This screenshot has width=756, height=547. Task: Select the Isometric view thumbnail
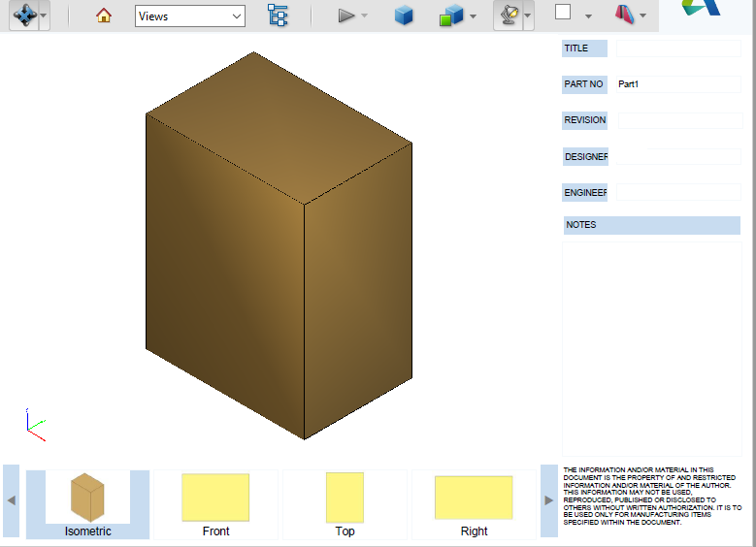(x=87, y=504)
